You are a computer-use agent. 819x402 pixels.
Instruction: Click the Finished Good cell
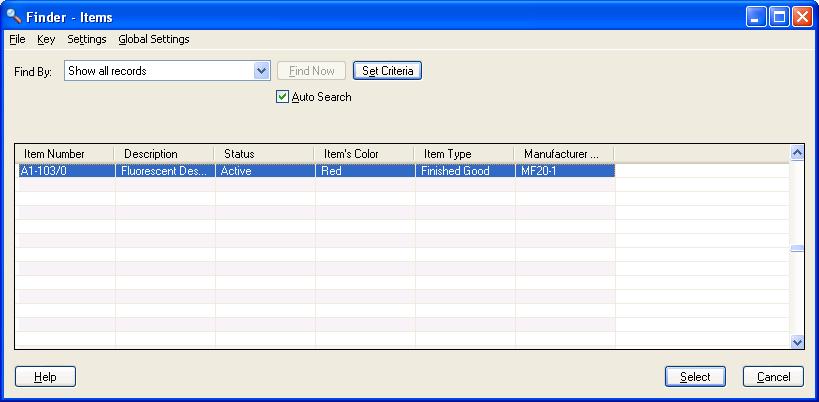pos(465,171)
